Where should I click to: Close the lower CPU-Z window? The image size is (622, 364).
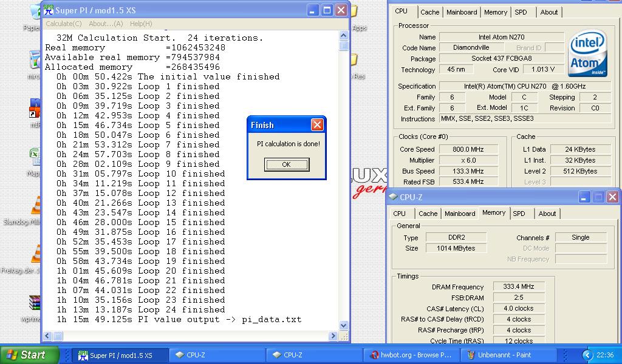(x=612, y=197)
